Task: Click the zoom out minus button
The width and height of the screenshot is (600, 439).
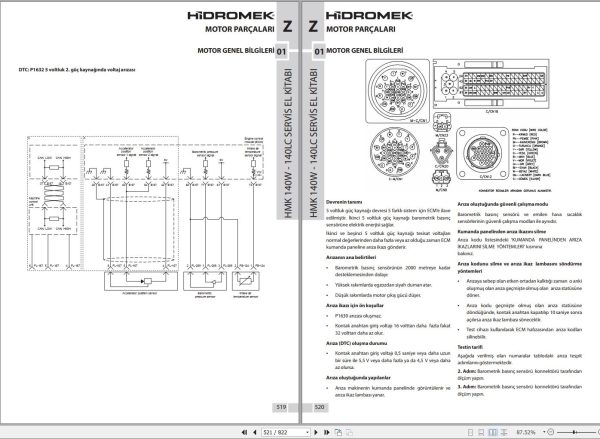Action: tap(551, 432)
